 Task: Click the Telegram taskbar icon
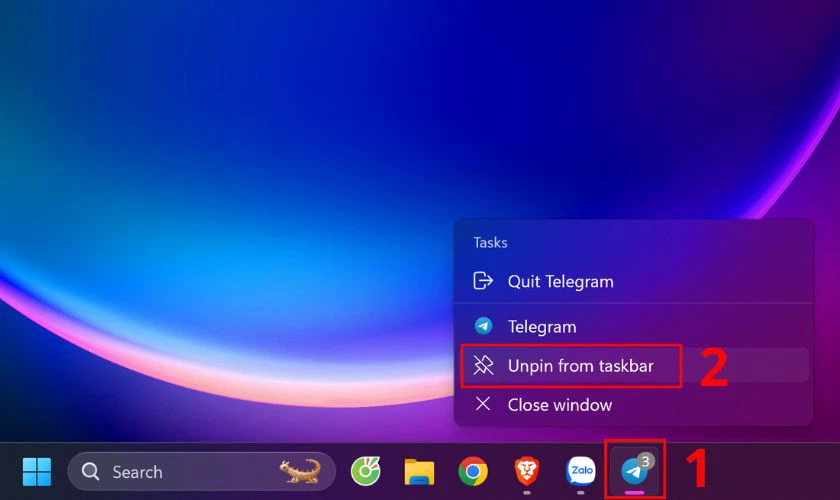click(x=635, y=471)
